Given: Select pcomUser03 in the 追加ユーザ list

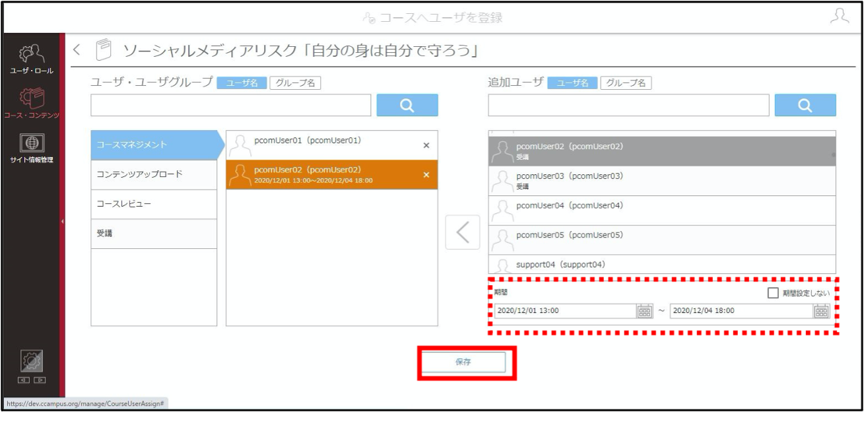Looking at the screenshot, I should point(662,181).
